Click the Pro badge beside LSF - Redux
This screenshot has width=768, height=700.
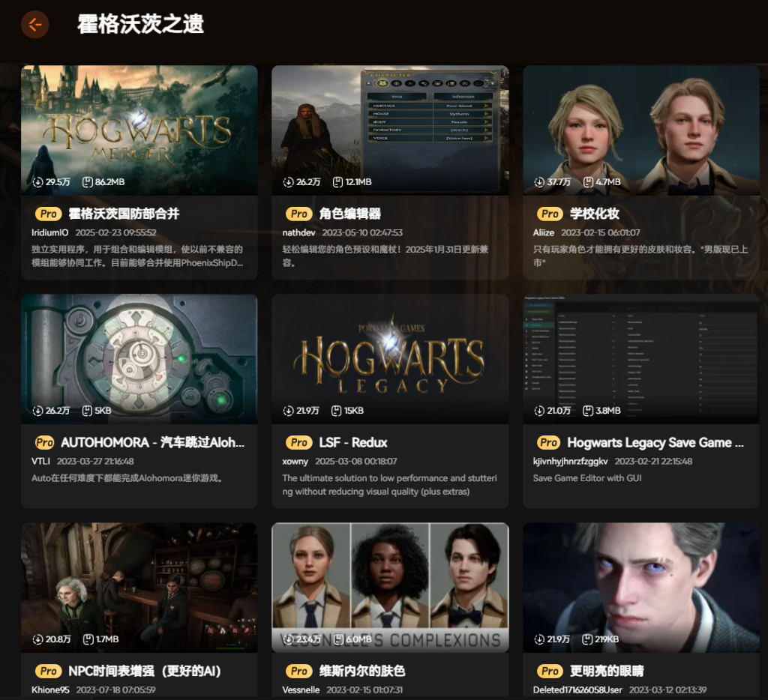pos(299,442)
